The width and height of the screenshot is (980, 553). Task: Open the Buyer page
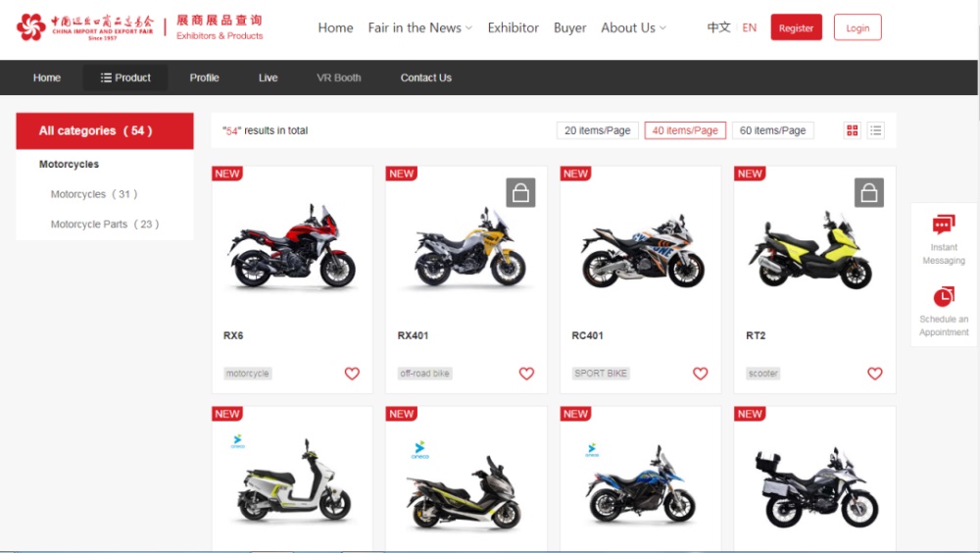569,27
